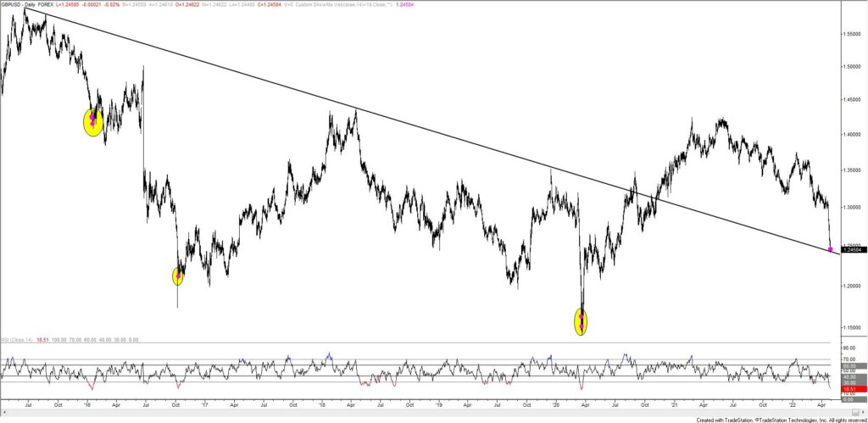
Task: Click the '22 year label on the time axis
Action: 793,404
